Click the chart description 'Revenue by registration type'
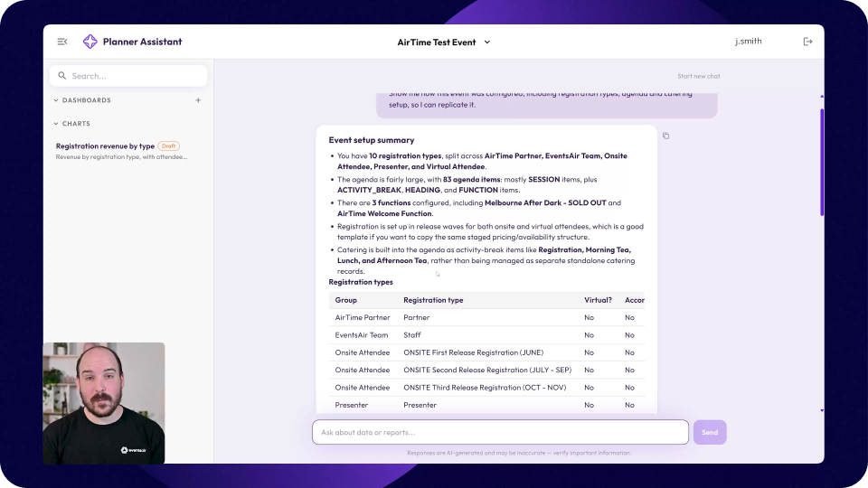The image size is (868, 488). (121, 157)
